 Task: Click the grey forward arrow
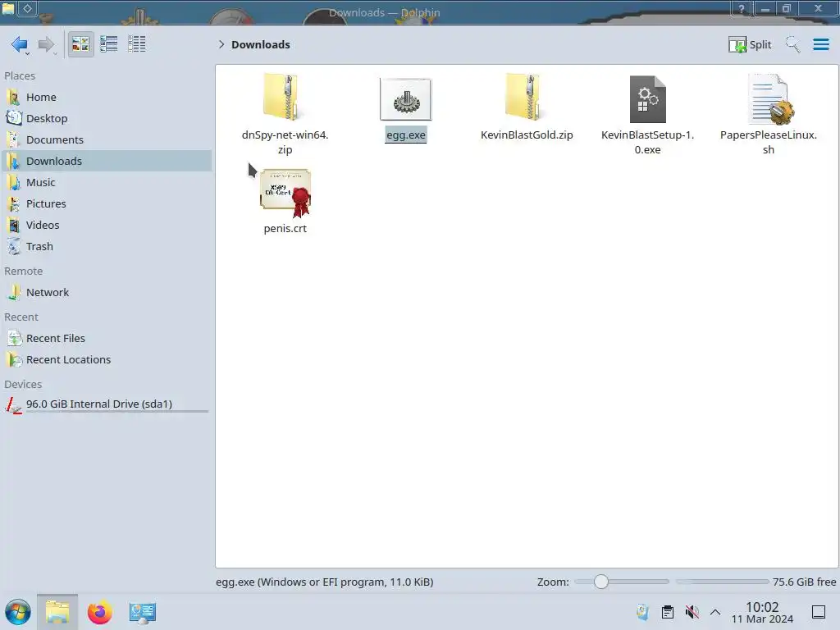click(47, 44)
